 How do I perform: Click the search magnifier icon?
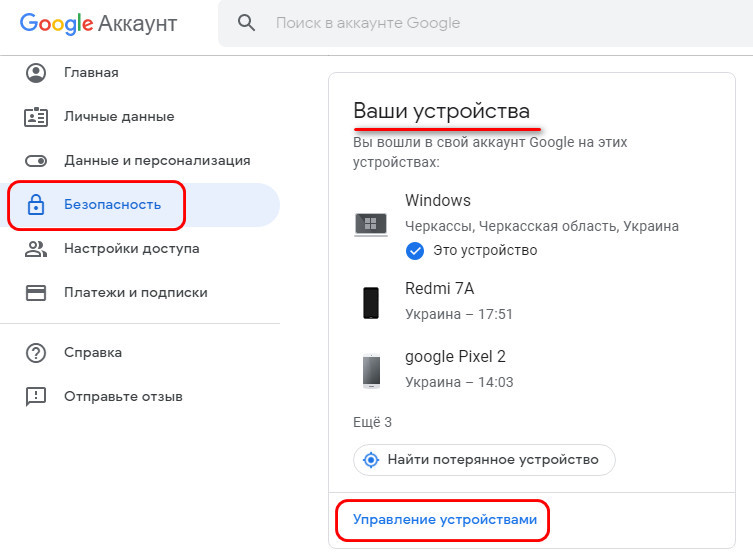pyautogui.click(x=246, y=23)
